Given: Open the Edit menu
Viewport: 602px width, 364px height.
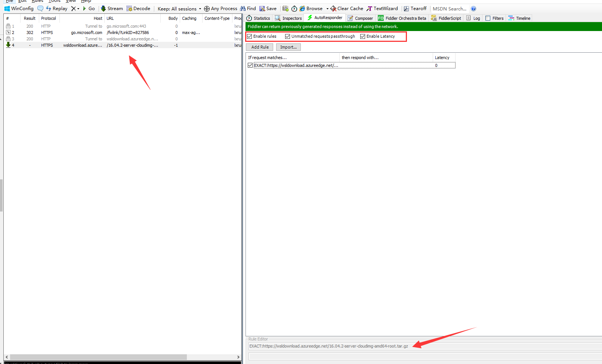Looking at the screenshot, I should [22, 1].
